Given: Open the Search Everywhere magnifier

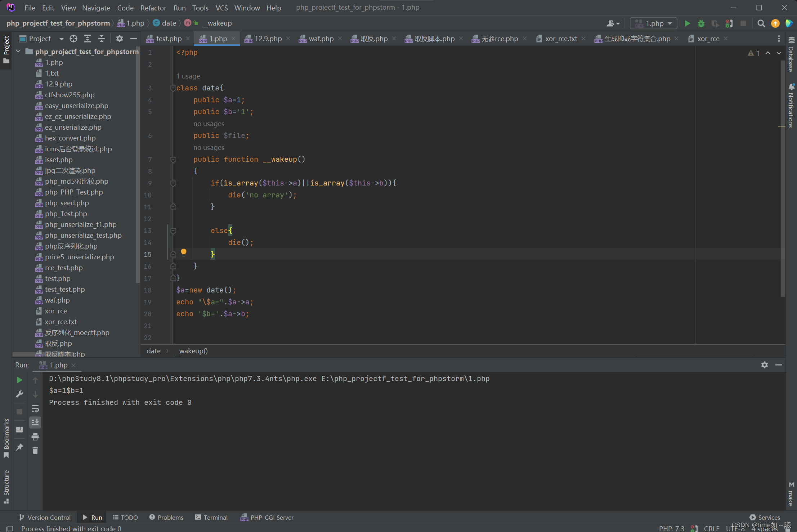Looking at the screenshot, I should tap(761, 23).
